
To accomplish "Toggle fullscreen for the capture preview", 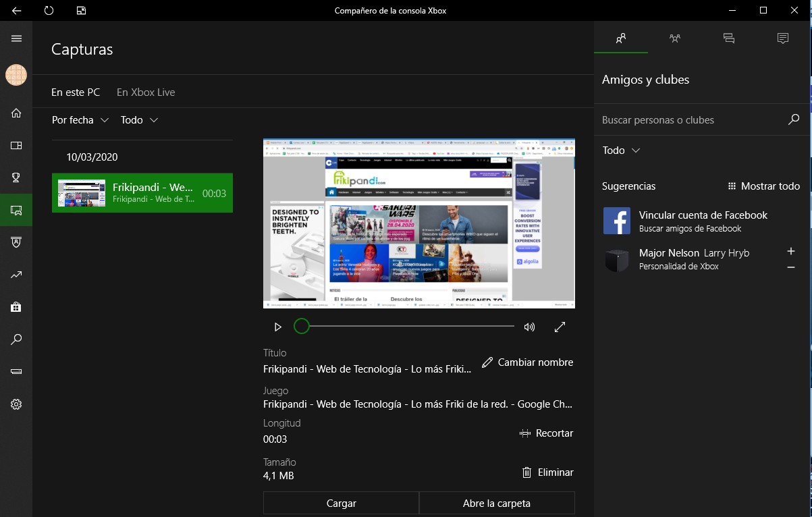I will [x=560, y=327].
